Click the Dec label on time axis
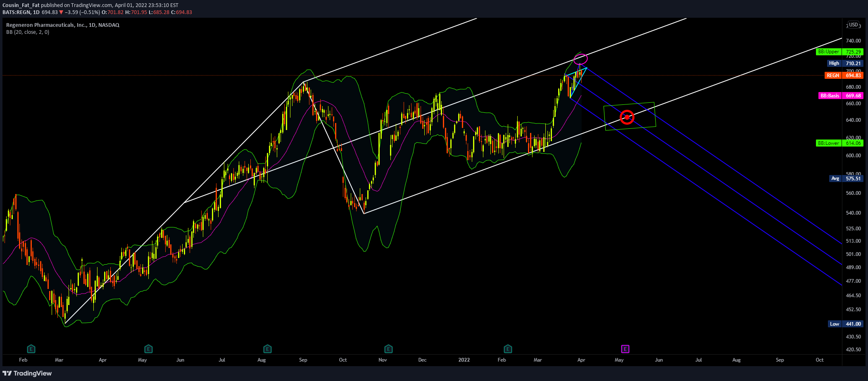868x381 pixels. pyautogui.click(x=422, y=360)
